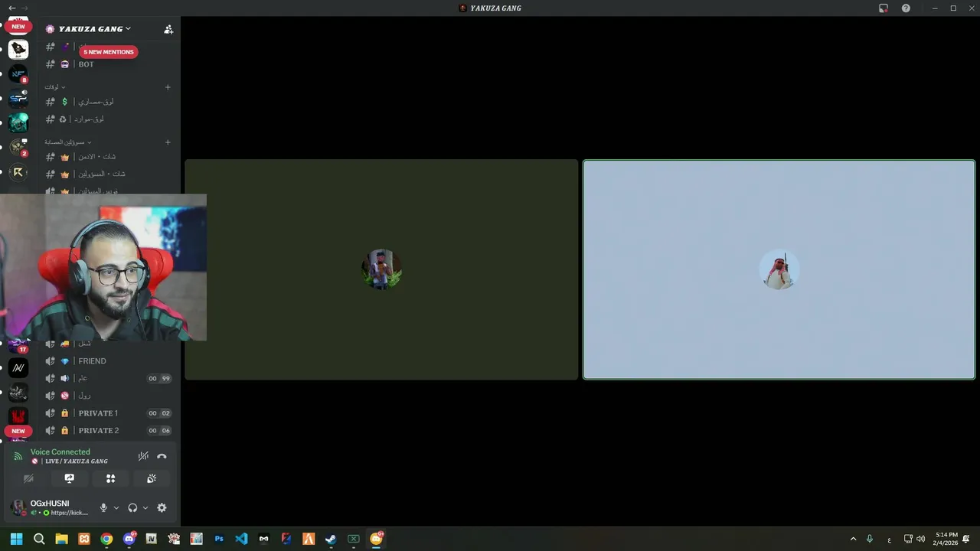Jump to the 5 New Mentions pill

click(x=109, y=52)
